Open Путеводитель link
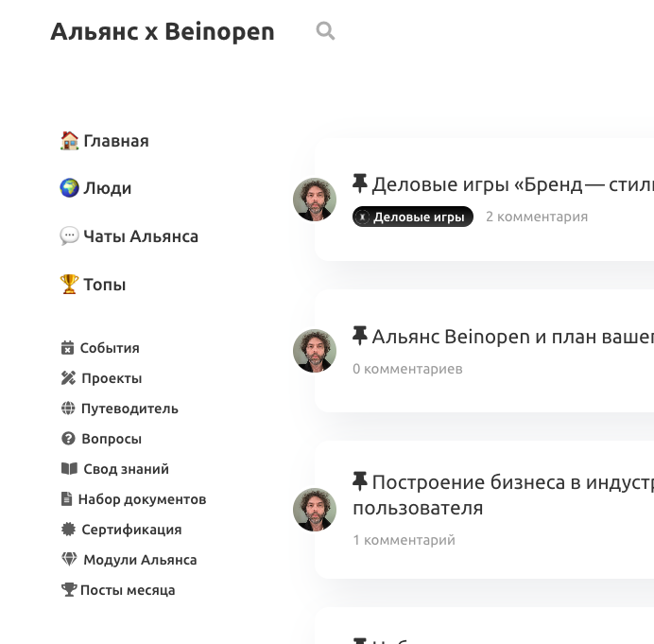Viewport: 654px width, 644px height. (x=129, y=409)
